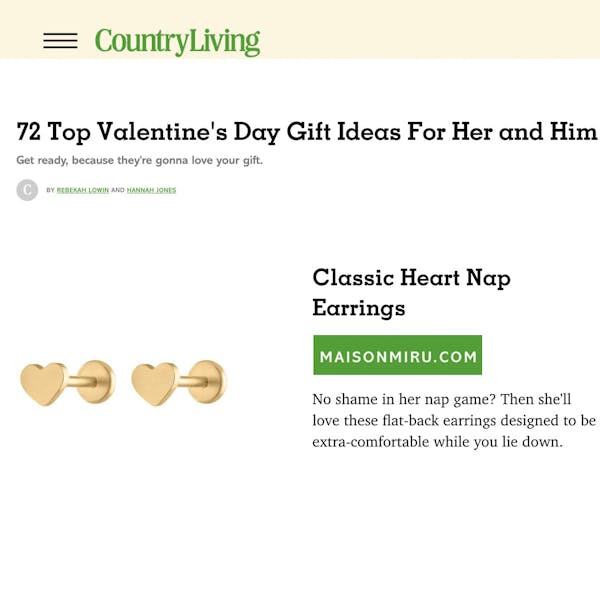Click "extra-comfortable while you lie down" text
The width and height of the screenshot is (600, 600).
click(437, 441)
